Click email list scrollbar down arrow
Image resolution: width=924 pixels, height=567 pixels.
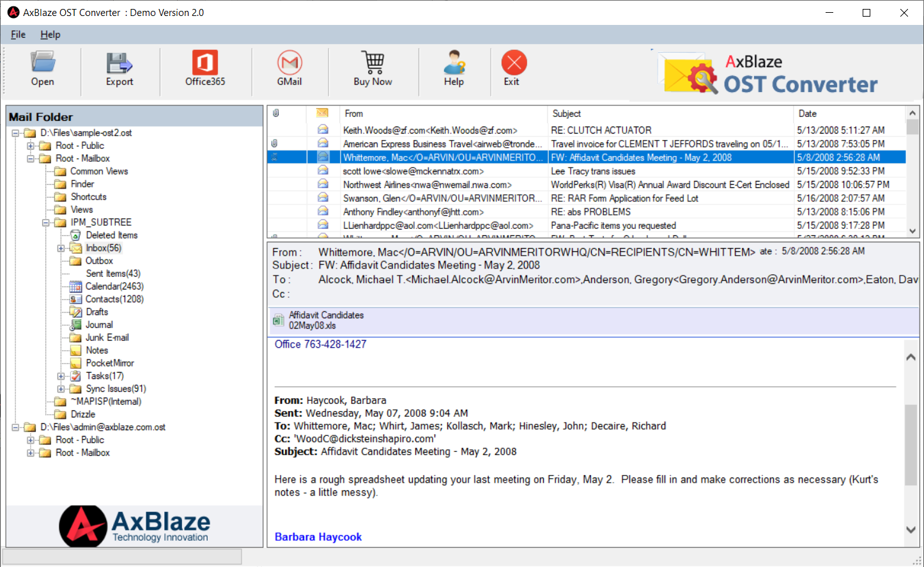[912, 231]
